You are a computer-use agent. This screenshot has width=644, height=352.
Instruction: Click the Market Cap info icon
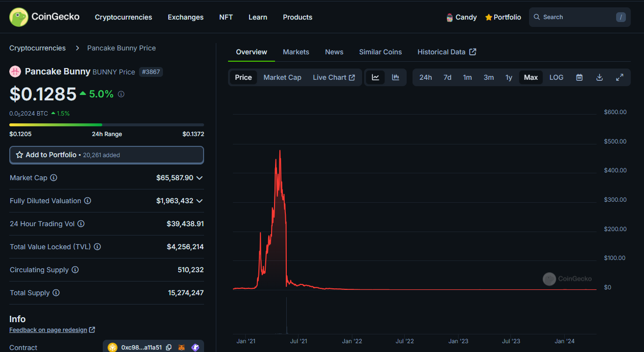point(54,178)
